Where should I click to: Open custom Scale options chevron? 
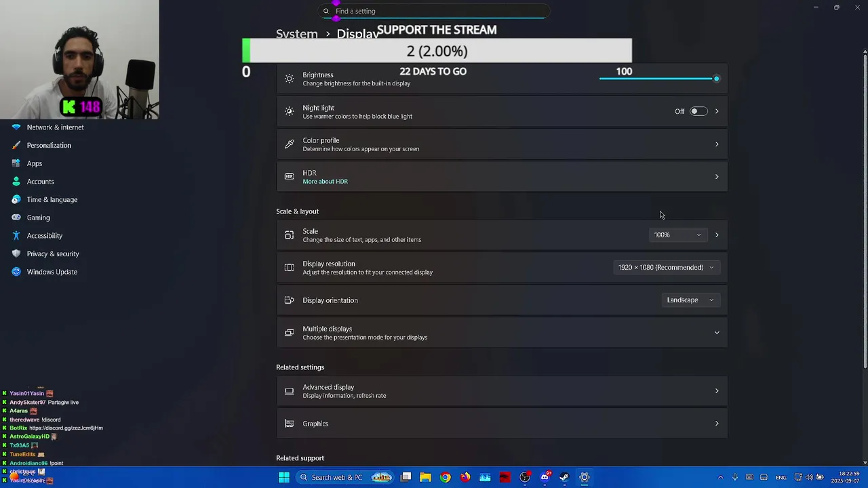point(717,235)
